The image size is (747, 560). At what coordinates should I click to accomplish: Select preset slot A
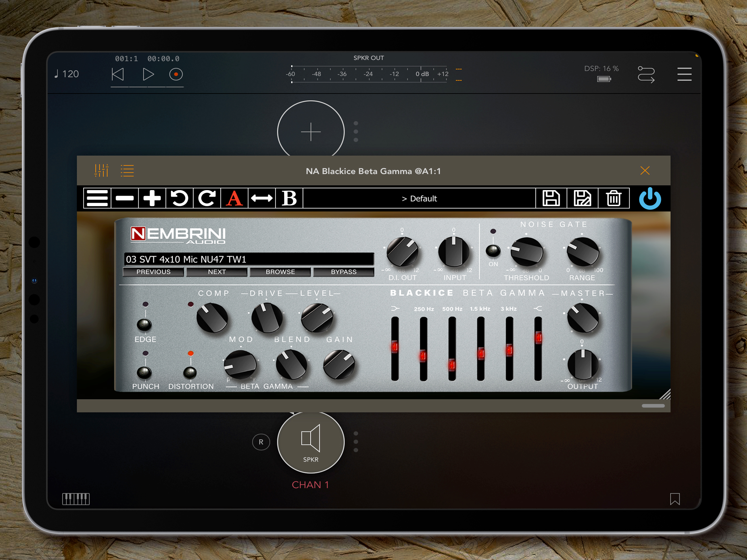(x=234, y=198)
